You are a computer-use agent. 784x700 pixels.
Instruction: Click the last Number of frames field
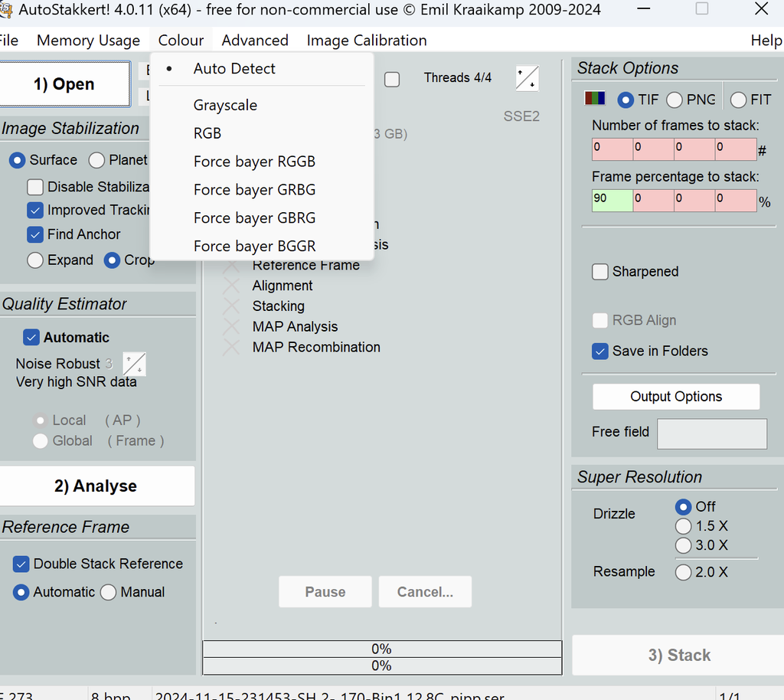(x=736, y=149)
